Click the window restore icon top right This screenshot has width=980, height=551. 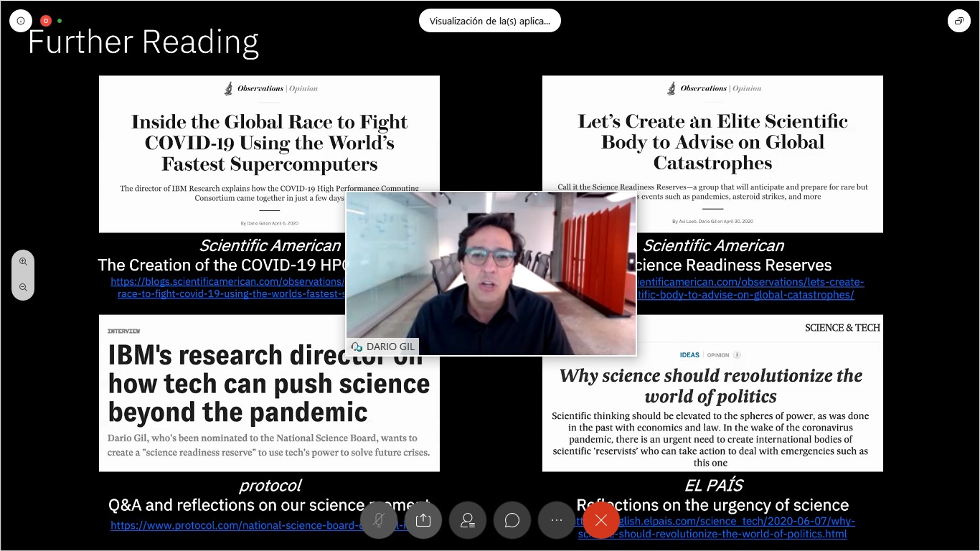958,21
